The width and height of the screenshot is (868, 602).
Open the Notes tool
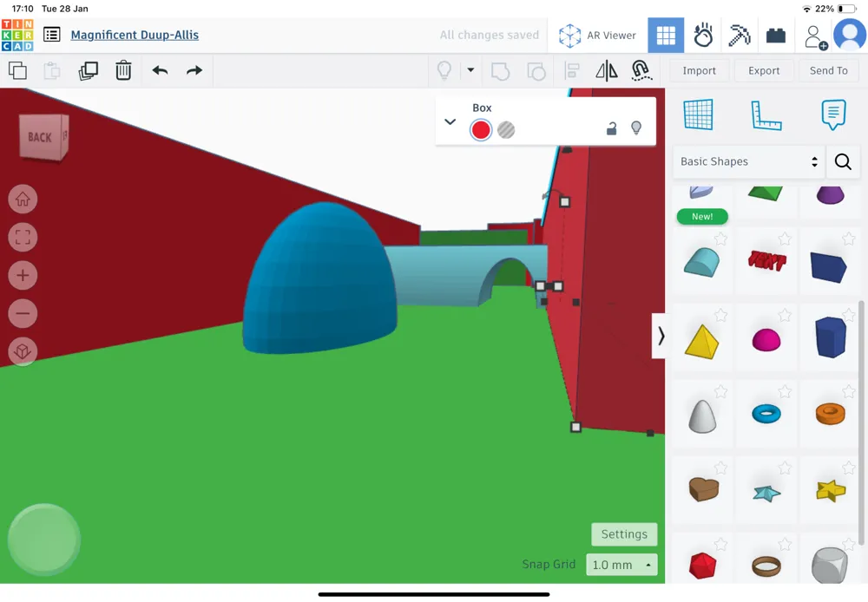(x=833, y=114)
